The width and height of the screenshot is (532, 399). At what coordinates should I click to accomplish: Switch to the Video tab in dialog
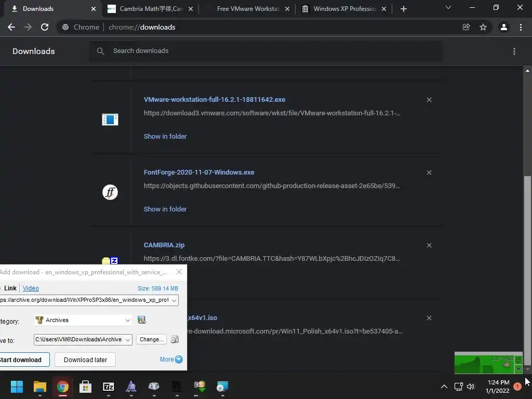31,288
